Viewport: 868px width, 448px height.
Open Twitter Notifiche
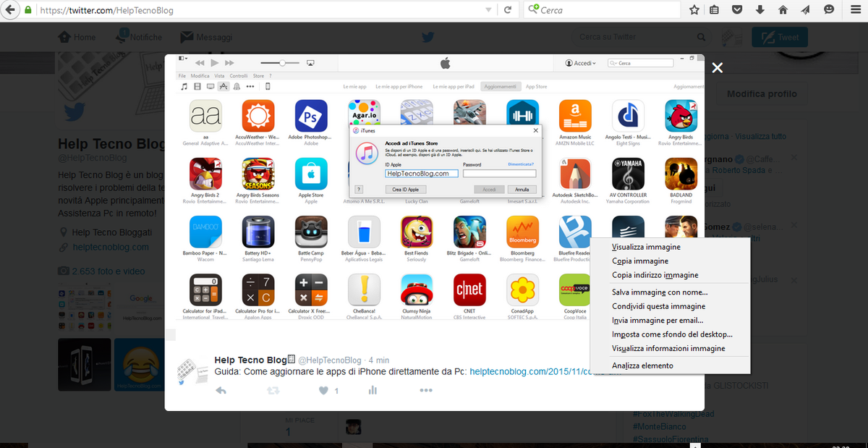(138, 37)
